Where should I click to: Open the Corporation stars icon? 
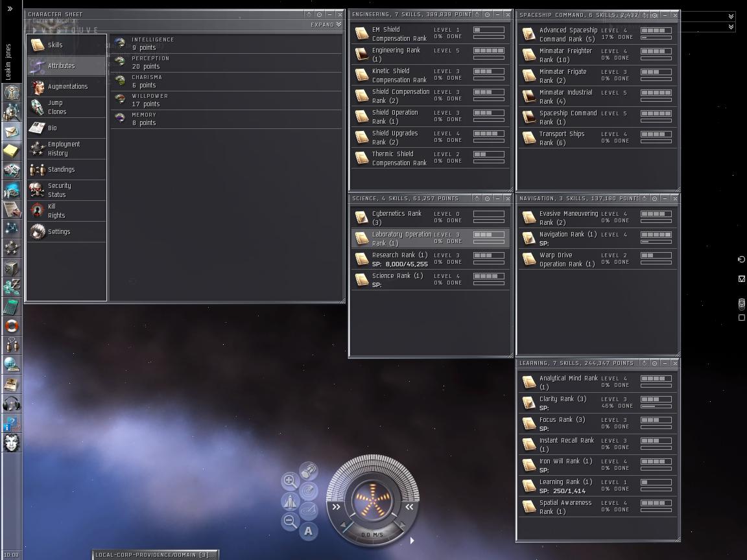point(11,248)
